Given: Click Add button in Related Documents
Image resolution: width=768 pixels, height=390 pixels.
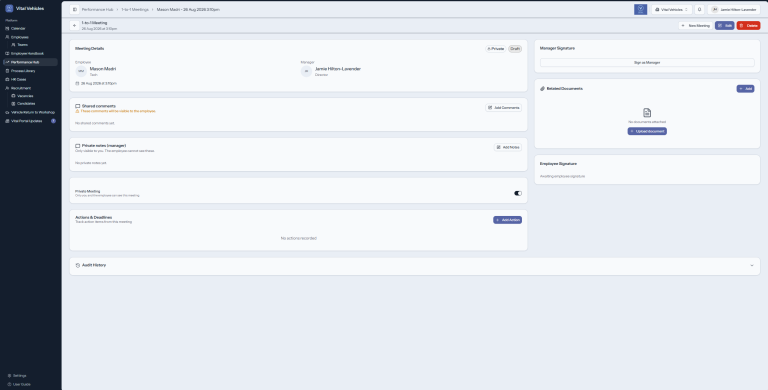Looking at the screenshot, I should tap(745, 89).
